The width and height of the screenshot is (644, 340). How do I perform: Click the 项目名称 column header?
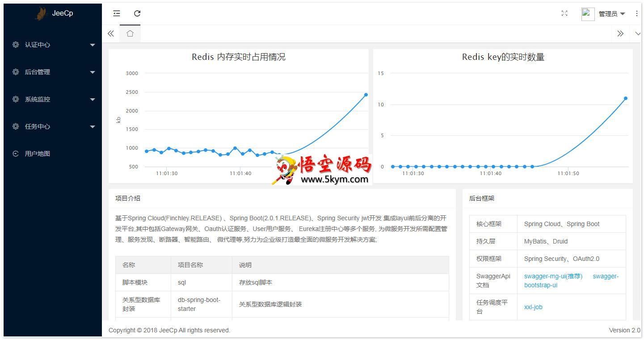pyautogui.click(x=202, y=265)
